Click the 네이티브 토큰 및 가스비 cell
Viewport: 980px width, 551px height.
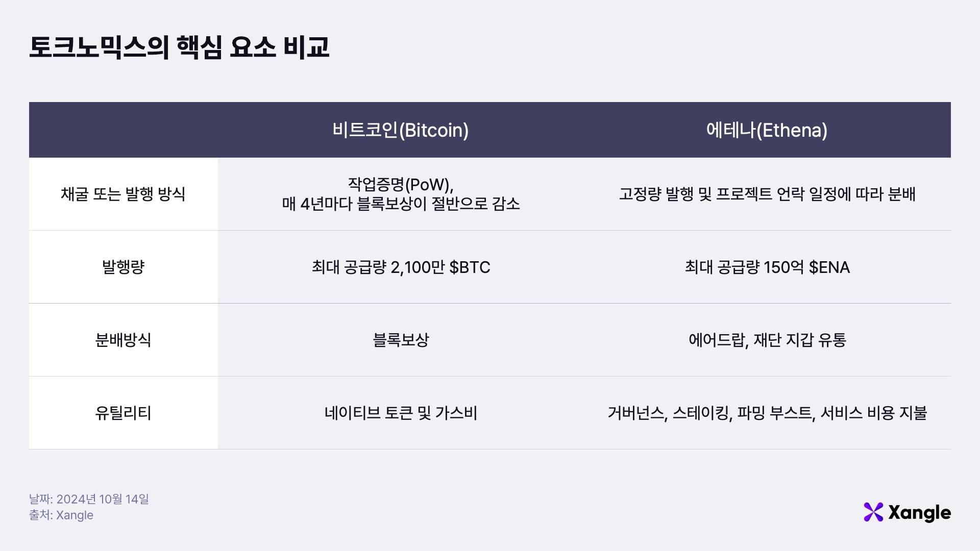click(401, 413)
